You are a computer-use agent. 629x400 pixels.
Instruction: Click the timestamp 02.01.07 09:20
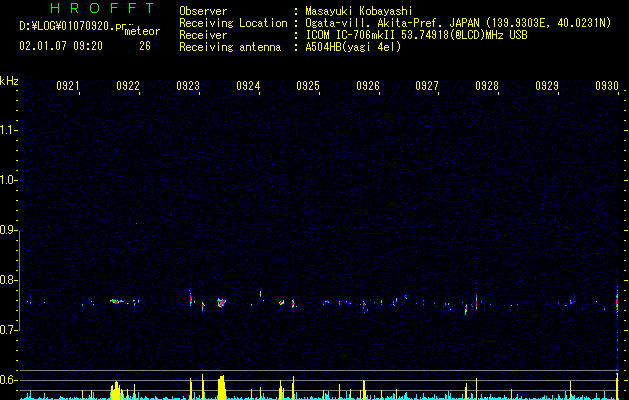tap(61, 46)
